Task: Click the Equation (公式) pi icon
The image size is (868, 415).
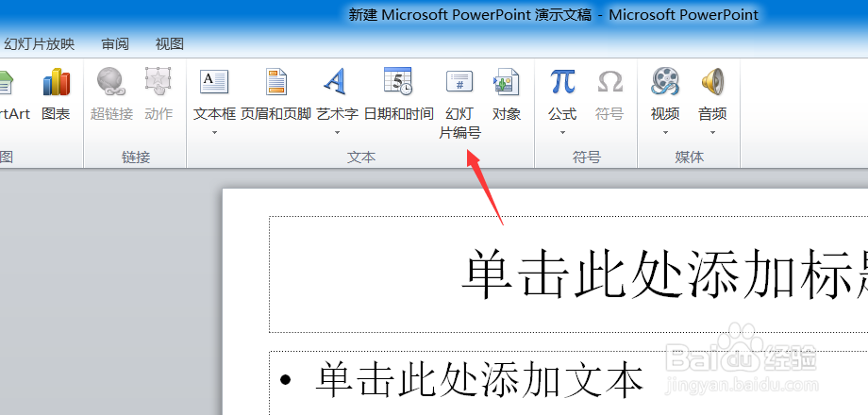Action: tap(562, 82)
